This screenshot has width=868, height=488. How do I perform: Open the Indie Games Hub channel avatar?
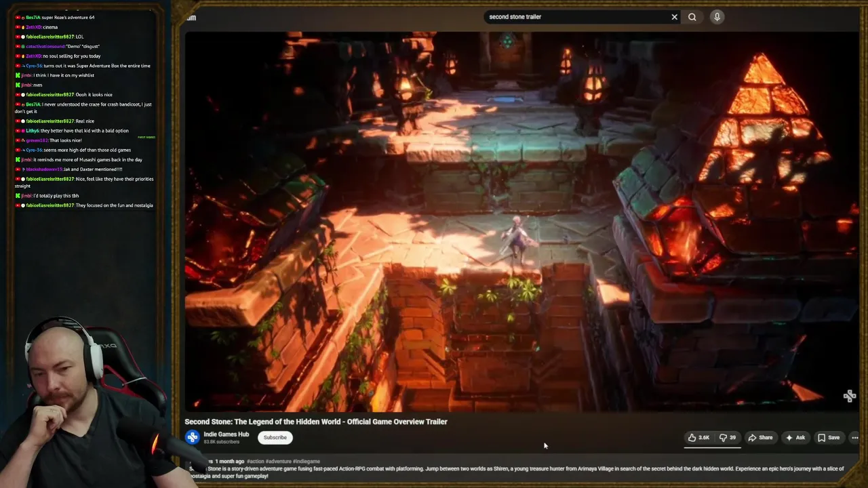[x=193, y=438]
